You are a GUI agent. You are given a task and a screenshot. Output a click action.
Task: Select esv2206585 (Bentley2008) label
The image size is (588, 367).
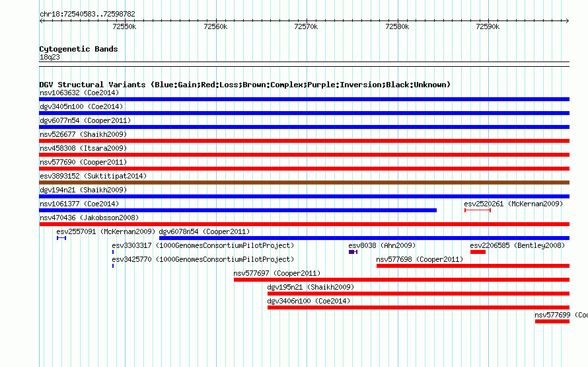point(517,245)
